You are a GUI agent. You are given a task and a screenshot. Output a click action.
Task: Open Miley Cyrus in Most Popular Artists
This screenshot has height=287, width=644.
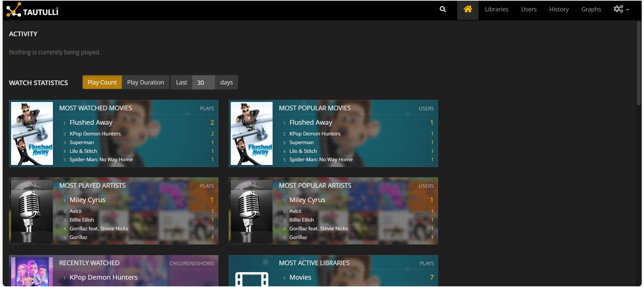(307, 200)
